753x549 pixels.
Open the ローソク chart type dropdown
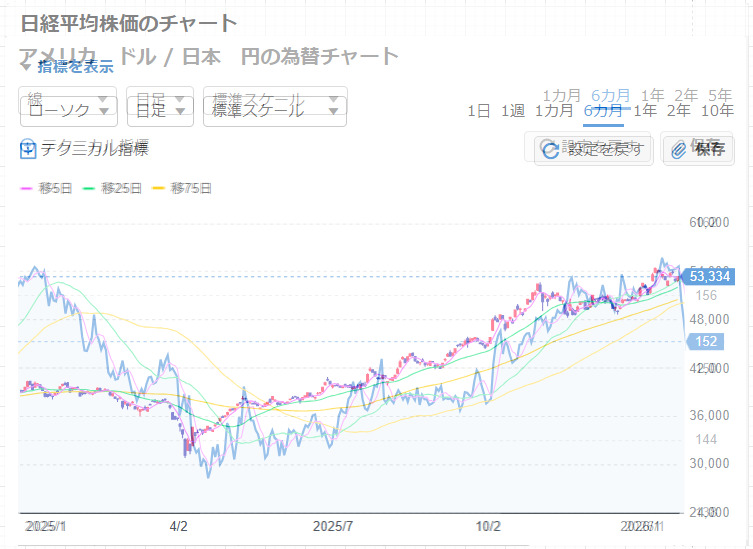coord(68,110)
